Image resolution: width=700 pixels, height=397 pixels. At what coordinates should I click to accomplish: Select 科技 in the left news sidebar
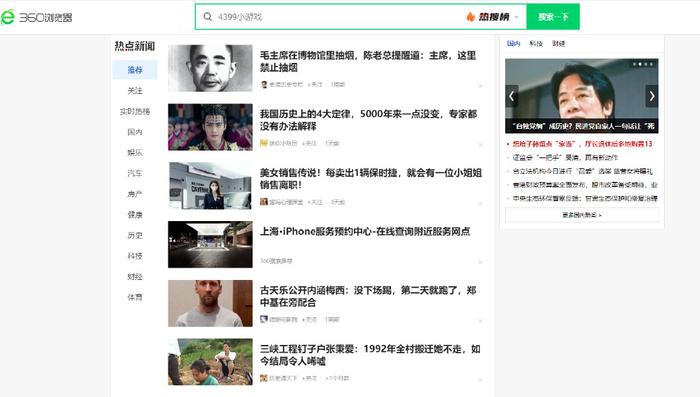(135, 256)
